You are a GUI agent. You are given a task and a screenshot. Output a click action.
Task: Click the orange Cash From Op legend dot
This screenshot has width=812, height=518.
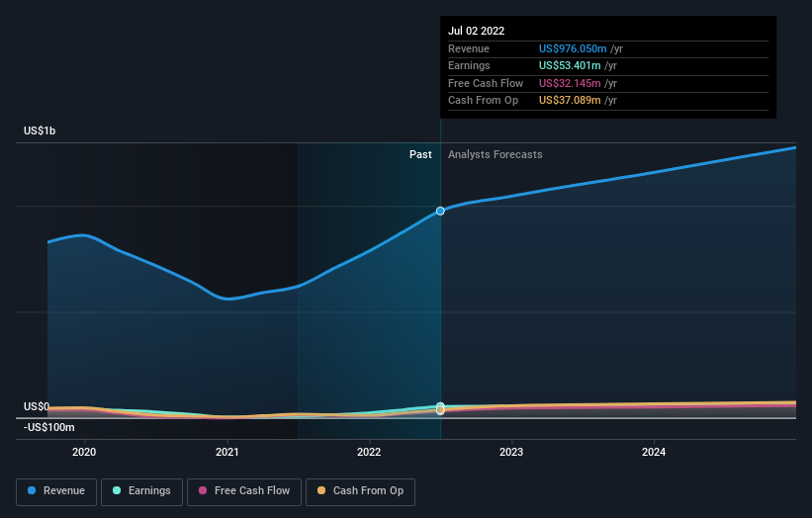click(321, 490)
